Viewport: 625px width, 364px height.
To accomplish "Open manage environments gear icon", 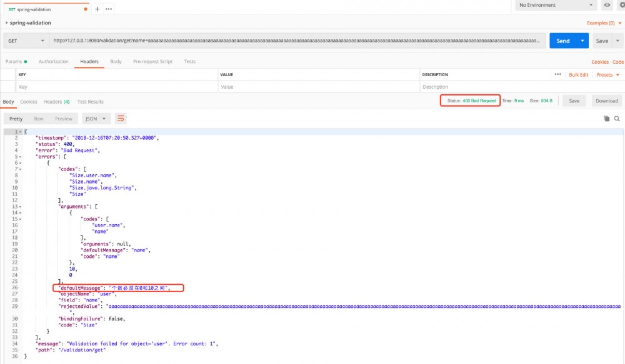I will pyautogui.click(x=622, y=5).
